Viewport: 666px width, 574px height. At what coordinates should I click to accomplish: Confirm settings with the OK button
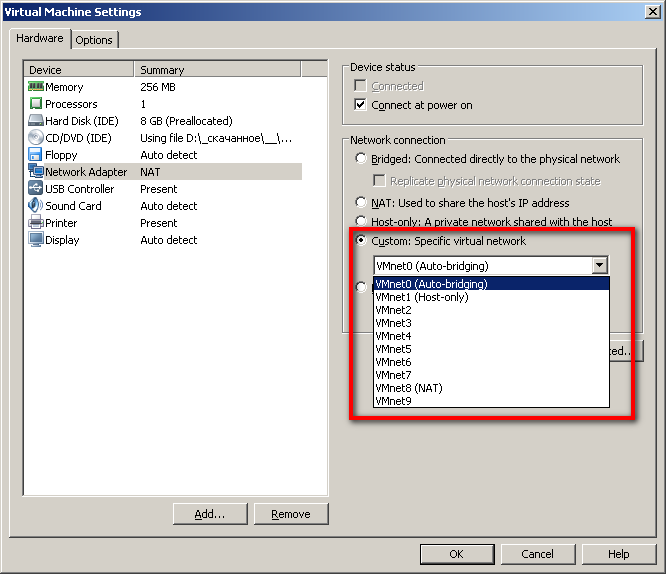(x=457, y=554)
